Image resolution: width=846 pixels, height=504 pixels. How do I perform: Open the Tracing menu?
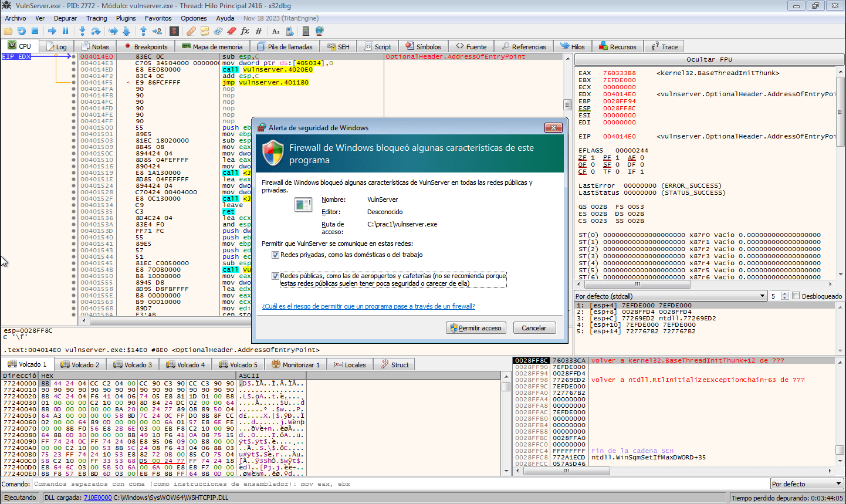coord(96,18)
